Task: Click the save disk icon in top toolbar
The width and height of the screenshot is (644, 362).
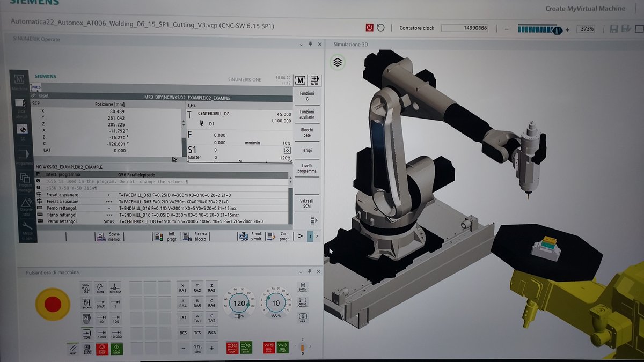Action: tap(613, 28)
